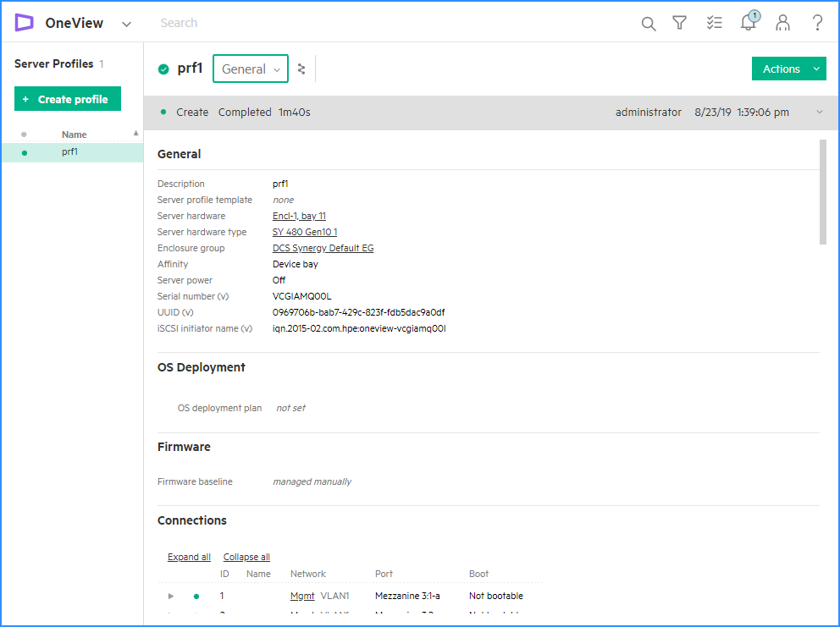Open the General view dropdown
Image resolution: width=840 pixels, height=627 pixels.
tap(250, 69)
